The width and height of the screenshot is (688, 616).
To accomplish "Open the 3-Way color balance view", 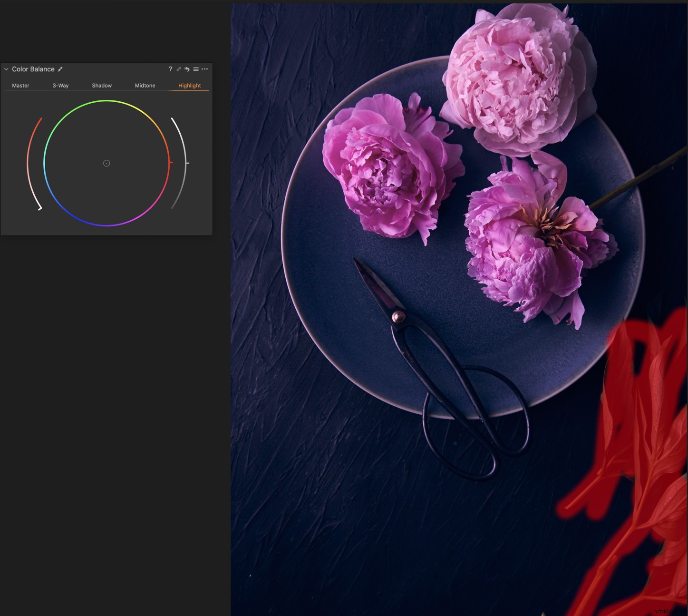I will tap(60, 86).
